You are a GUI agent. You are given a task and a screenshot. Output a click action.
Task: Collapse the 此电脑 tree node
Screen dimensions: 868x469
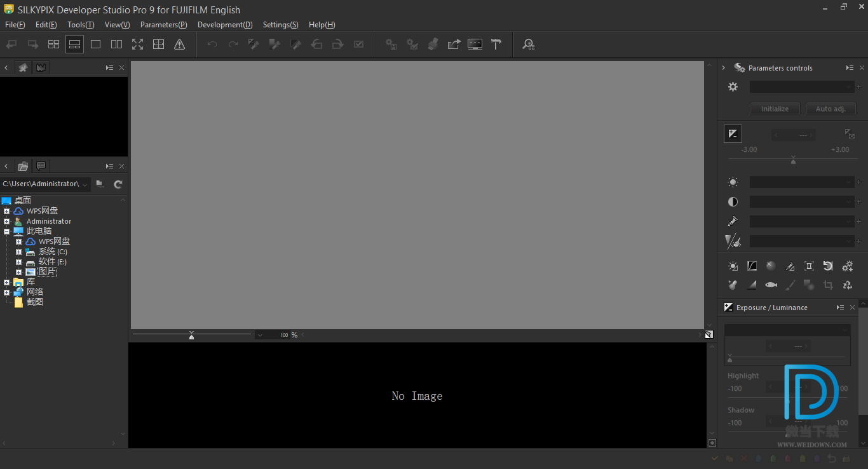pyautogui.click(x=6, y=231)
